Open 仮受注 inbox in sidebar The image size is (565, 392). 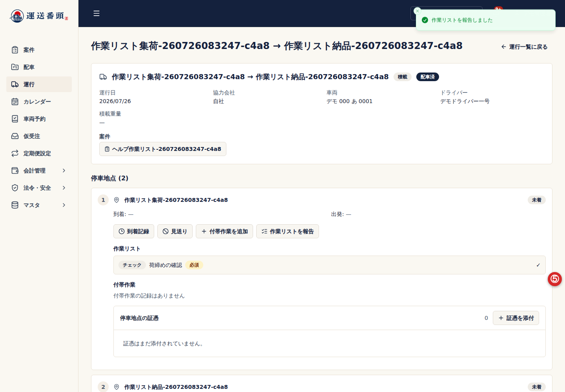[39, 136]
